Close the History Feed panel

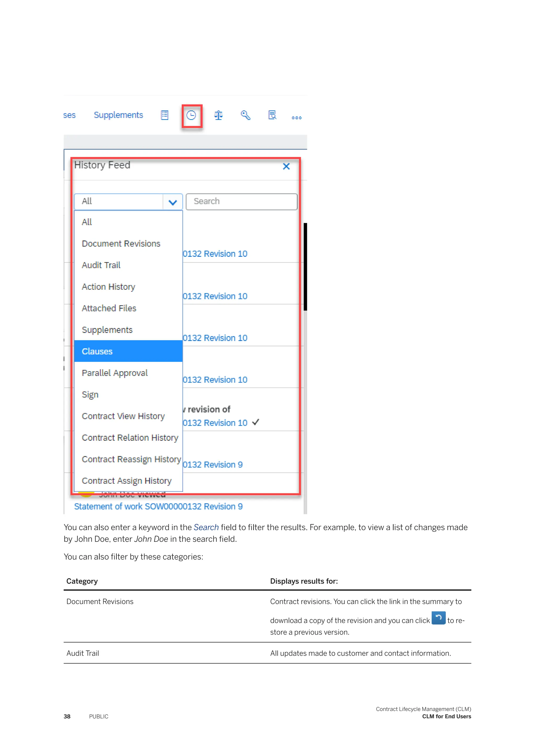click(x=286, y=166)
